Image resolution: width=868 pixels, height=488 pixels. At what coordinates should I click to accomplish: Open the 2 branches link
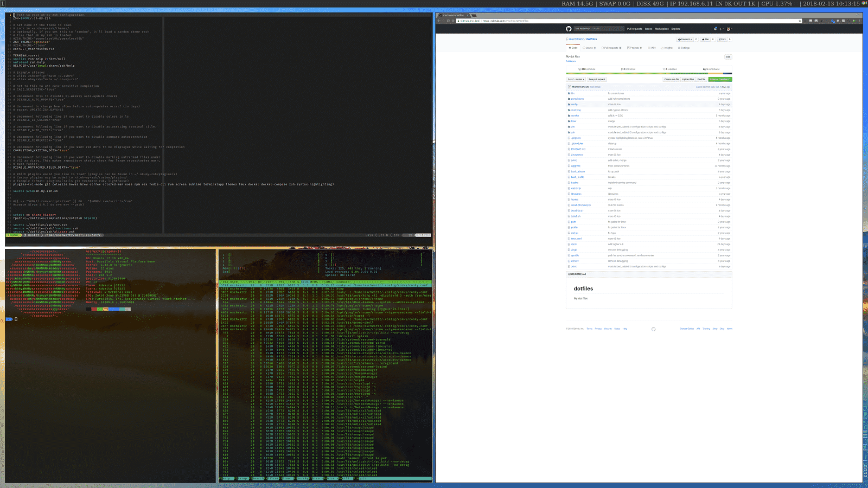point(628,69)
